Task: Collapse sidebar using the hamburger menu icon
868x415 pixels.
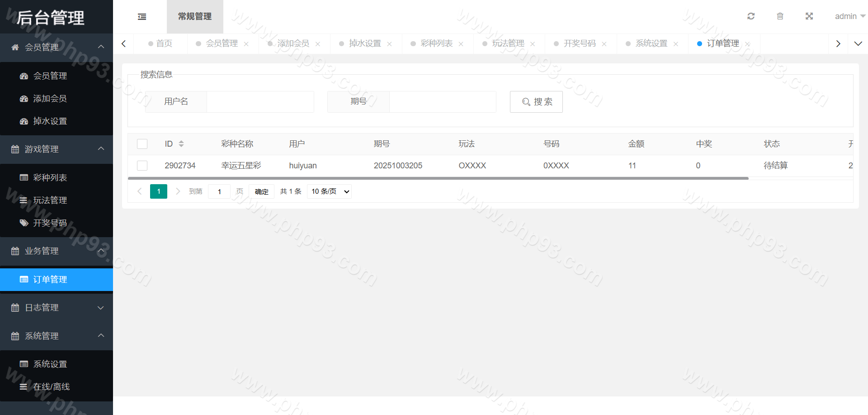Action: point(142,17)
